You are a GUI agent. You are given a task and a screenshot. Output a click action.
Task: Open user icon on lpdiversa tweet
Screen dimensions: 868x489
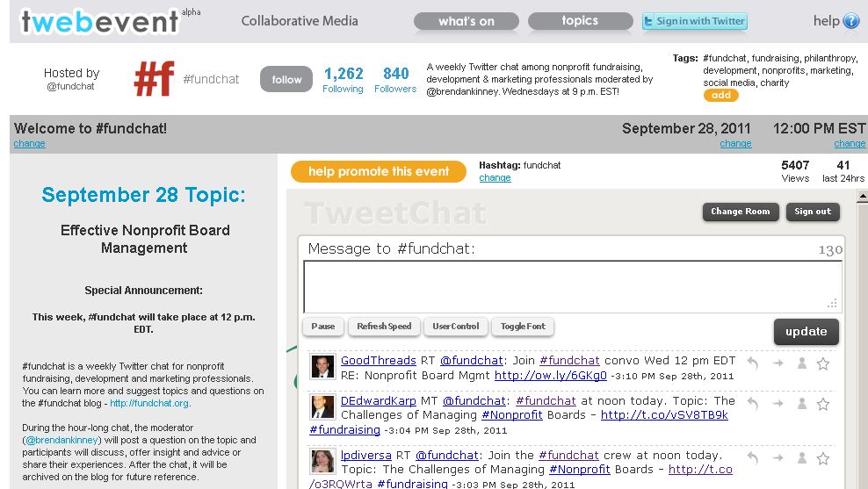coord(801,457)
